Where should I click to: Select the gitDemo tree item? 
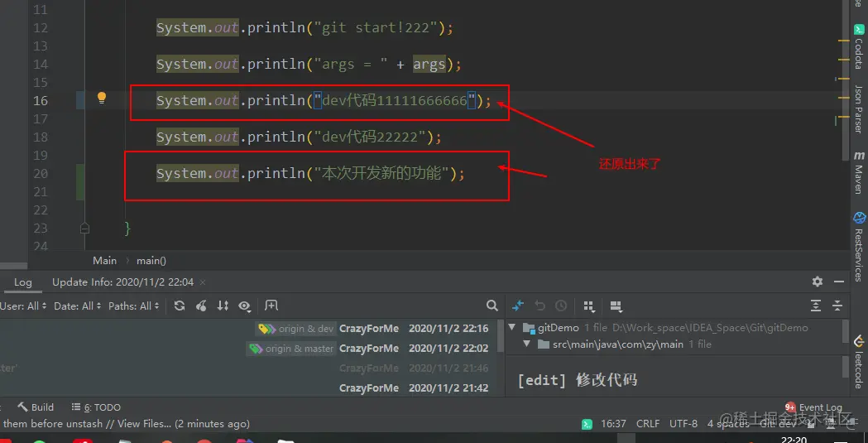click(558, 328)
